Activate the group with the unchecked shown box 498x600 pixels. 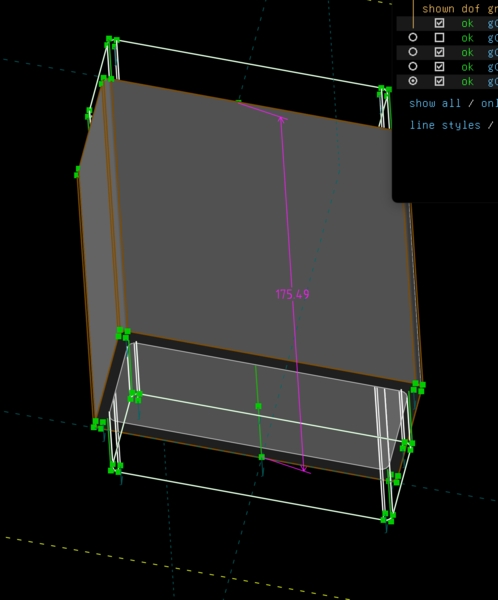pos(413,38)
